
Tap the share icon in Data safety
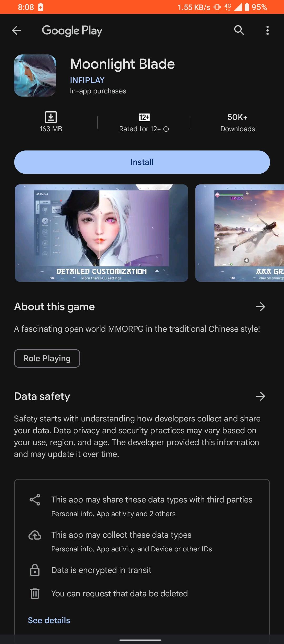(x=35, y=500)
